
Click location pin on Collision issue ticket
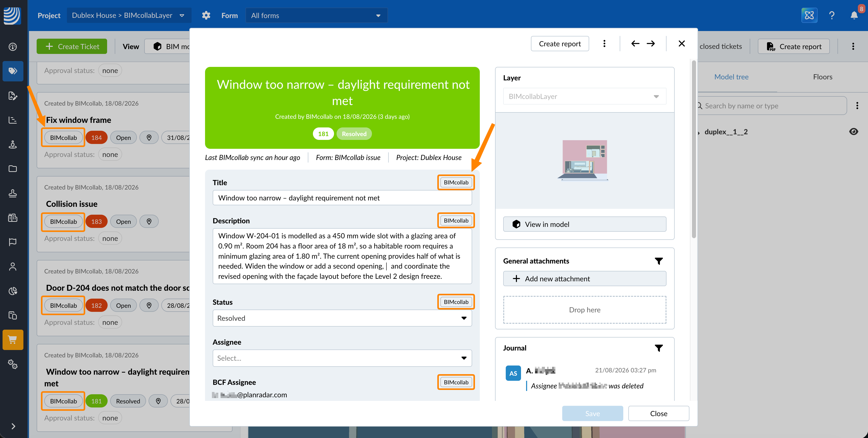(x=149, y=221)
